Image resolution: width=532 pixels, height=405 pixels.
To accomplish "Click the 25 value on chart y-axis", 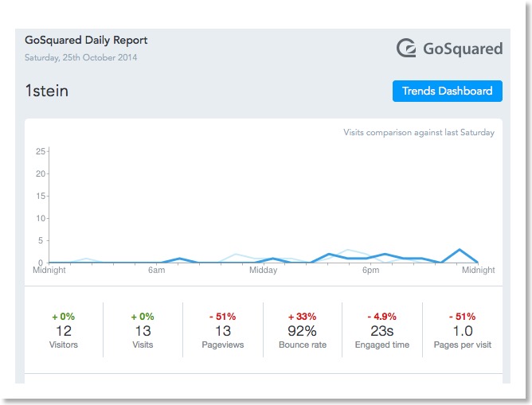I will tap(41, 151).
